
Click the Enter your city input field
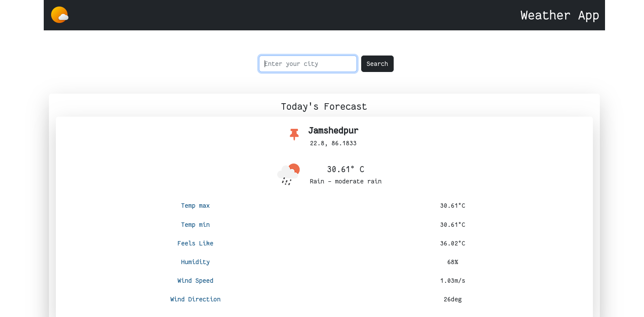coord(307,64)
